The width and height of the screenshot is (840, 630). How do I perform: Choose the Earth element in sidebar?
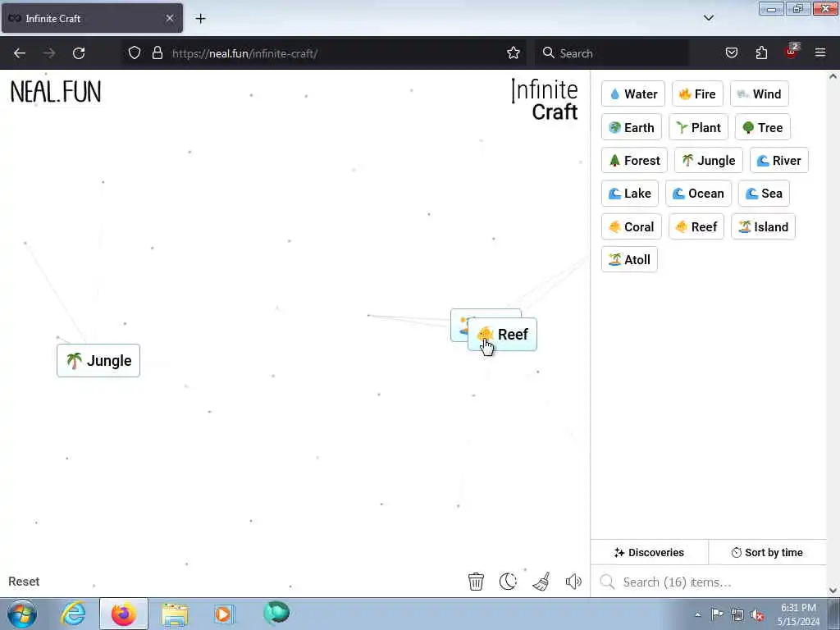(x=631, y=127)
